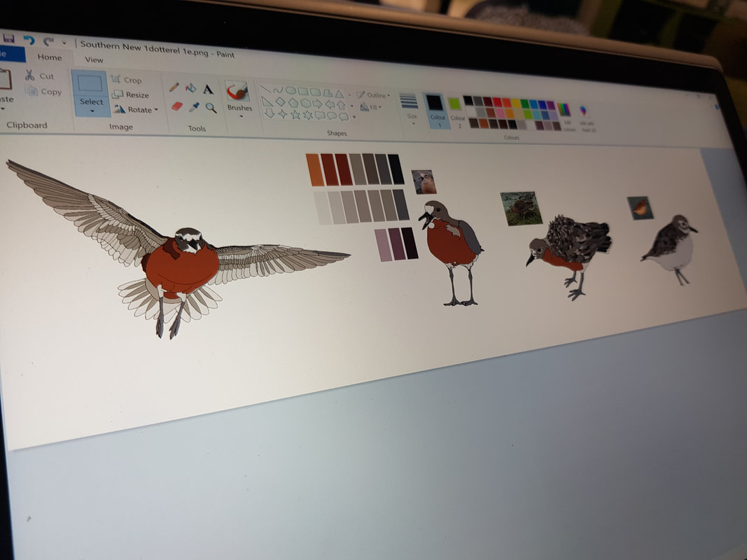Click the Undo arrow in the title bar
The width and height of the screenshot is (747, 560).
[29, 40]
